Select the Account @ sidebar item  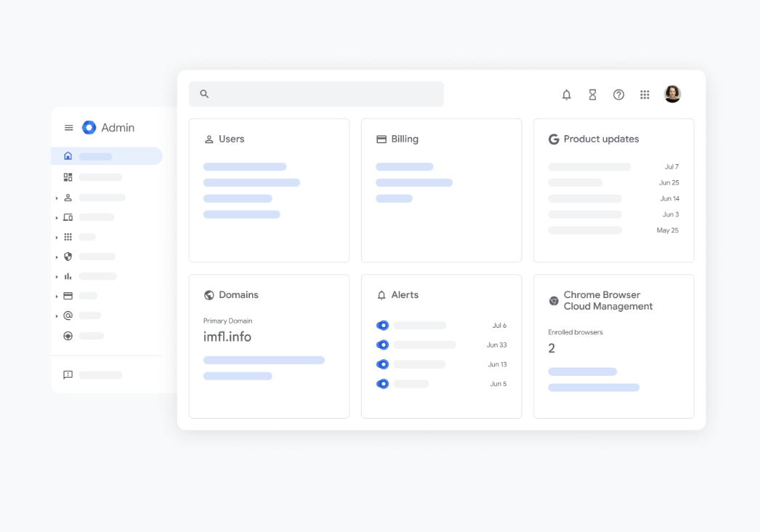point(68,315)
